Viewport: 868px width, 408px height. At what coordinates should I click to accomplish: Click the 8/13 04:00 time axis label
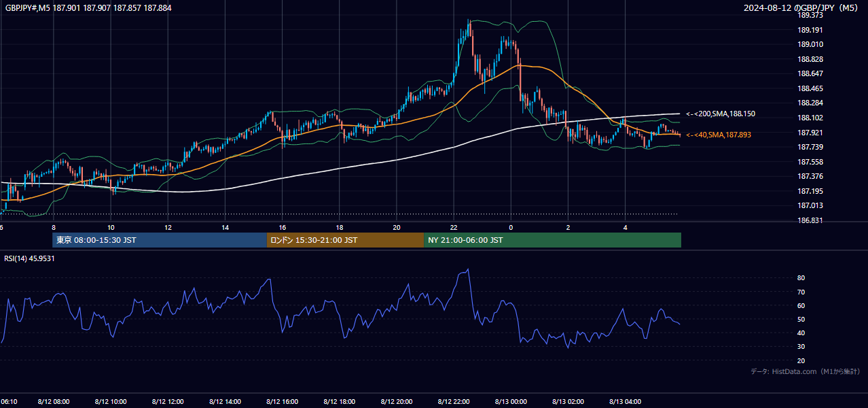tap(626, 402)
